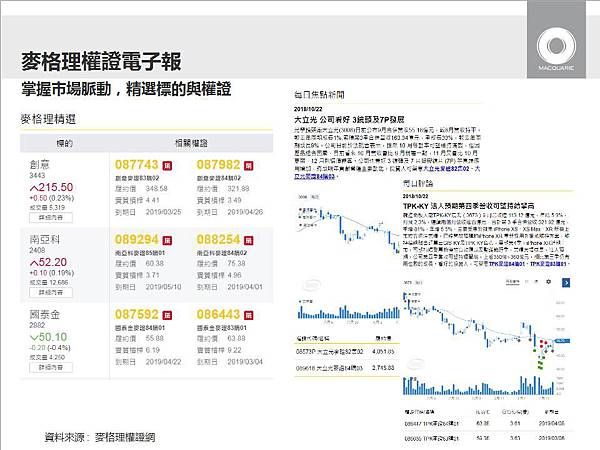Open warrant code 088254

click(218, 240)
